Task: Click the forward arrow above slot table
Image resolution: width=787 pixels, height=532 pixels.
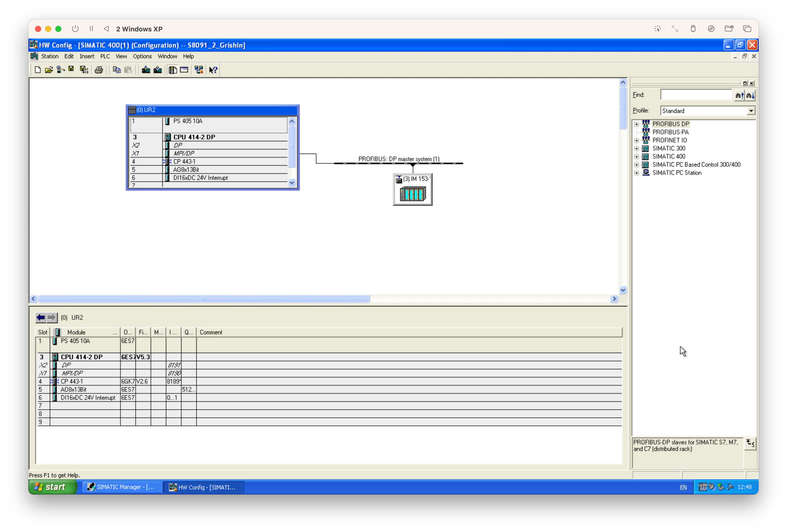Action: pyautogui.click(x=52, y=317)
